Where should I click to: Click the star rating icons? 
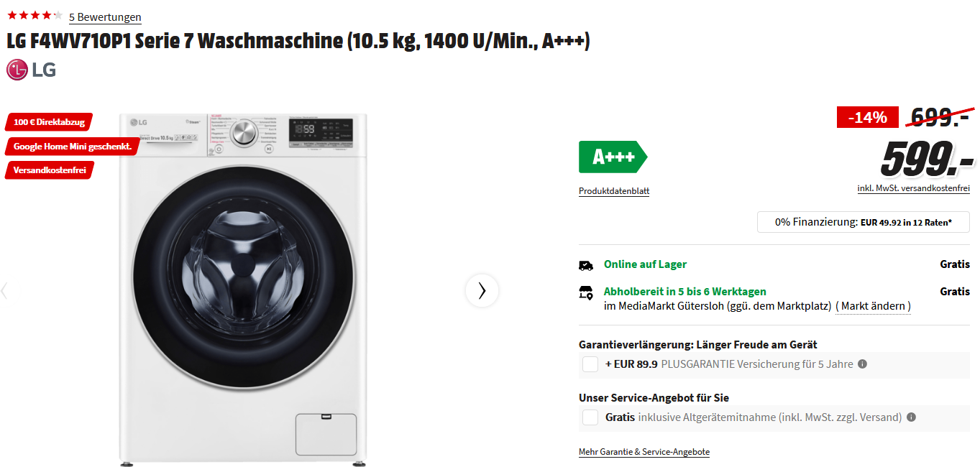[x=35, y=15]
